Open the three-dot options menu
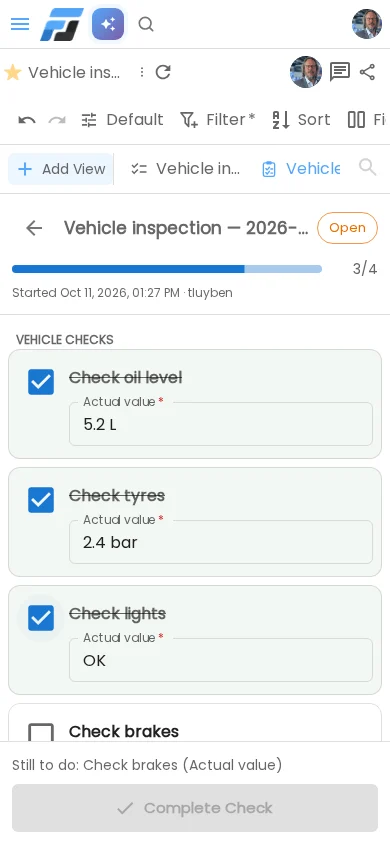This screenshot has height=844, width=390. (x=141, y=72)
